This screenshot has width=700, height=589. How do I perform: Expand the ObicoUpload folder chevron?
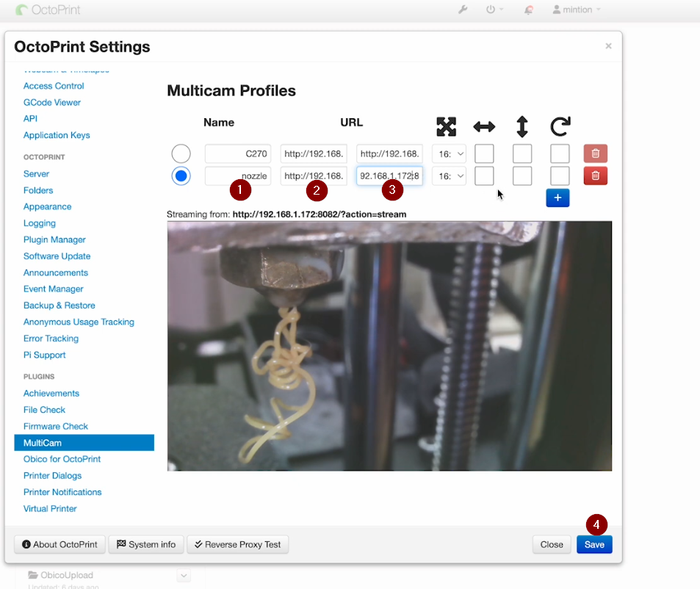[x=184, y=576]
